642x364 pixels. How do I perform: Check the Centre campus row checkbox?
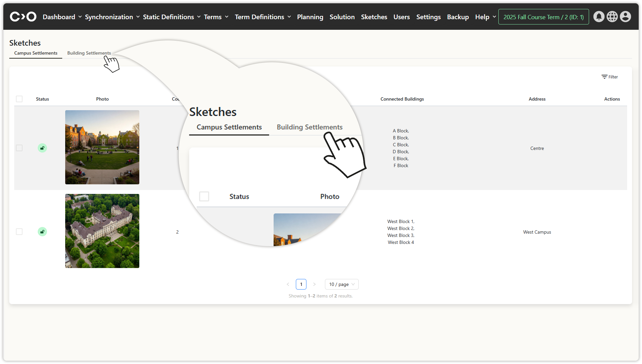tap(19, 148)
